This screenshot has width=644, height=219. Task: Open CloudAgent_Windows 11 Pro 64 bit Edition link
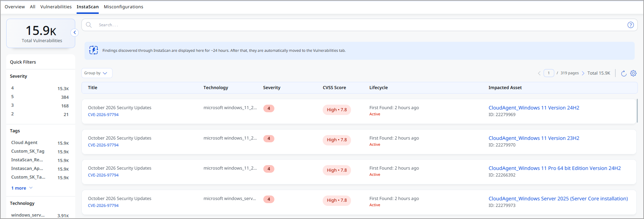coord(555,168)
